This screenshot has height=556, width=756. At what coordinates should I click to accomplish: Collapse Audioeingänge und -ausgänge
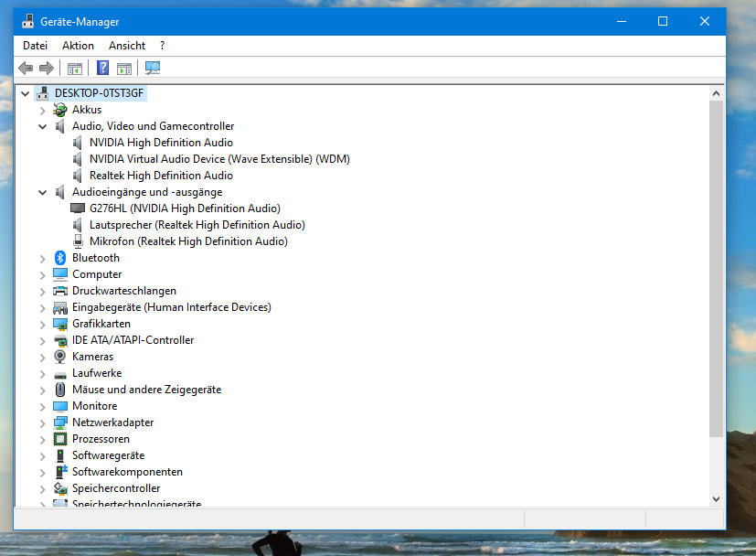(x=42, y=193)
